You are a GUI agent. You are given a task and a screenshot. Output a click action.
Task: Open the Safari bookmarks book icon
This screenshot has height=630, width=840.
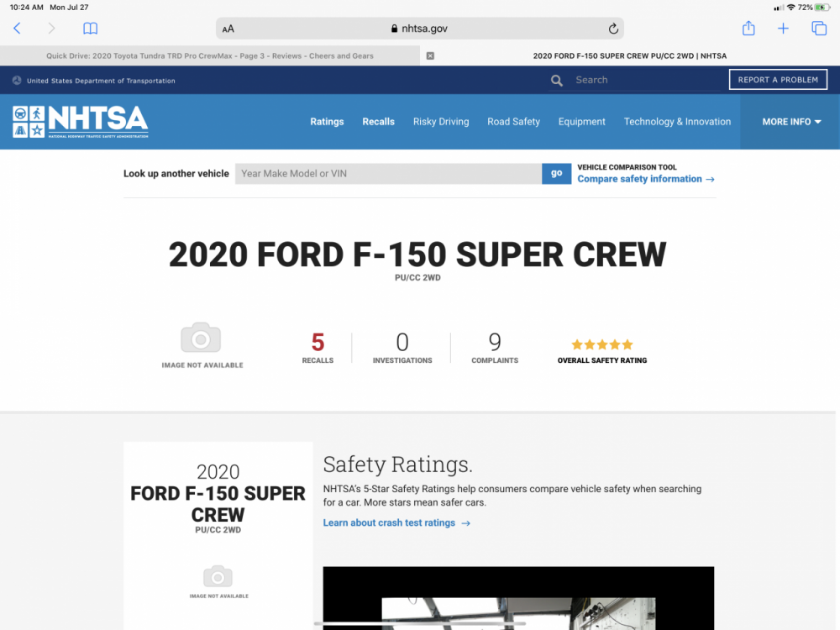(91, 29)
